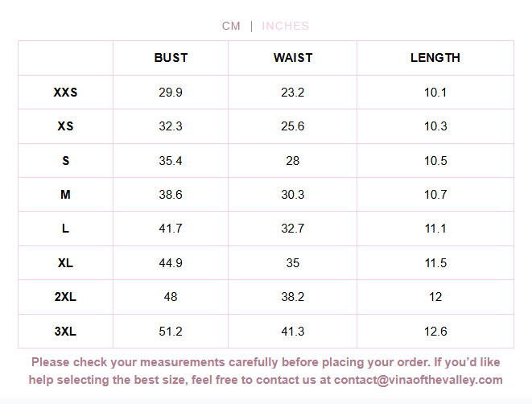Switch size chart units to CM
The width and height of the screenshot is (532, 404).
coord(231,26)
